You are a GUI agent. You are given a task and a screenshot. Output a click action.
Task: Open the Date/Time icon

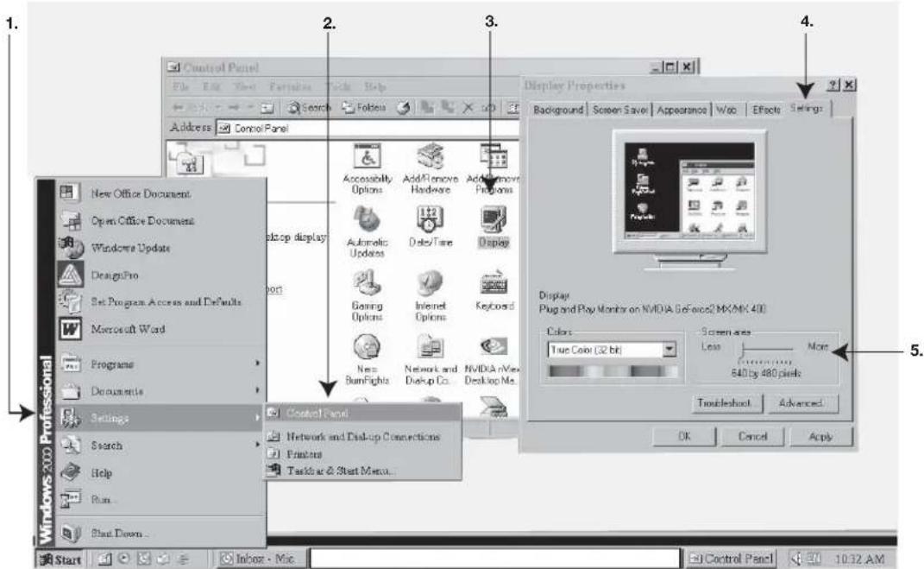coord(431,227)
